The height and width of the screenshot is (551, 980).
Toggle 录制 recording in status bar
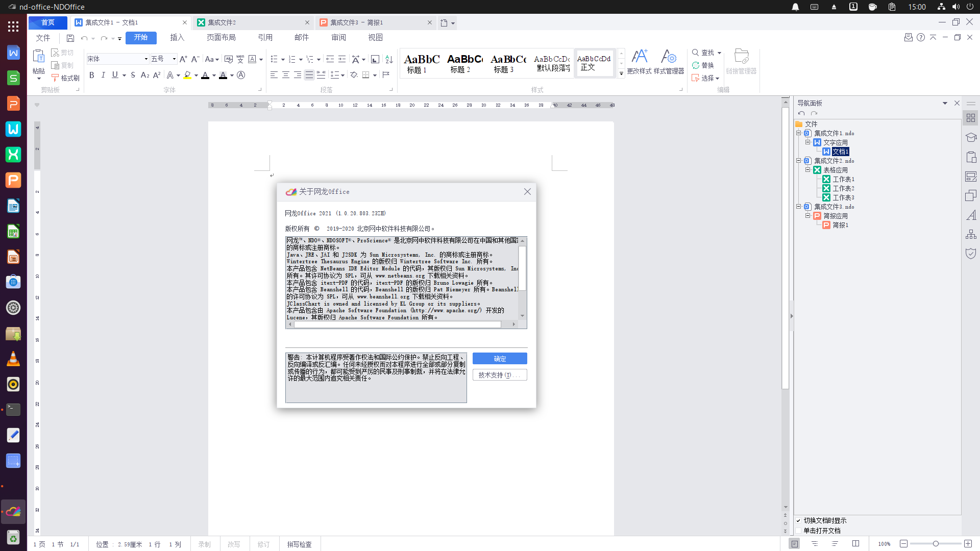(204, 544)
